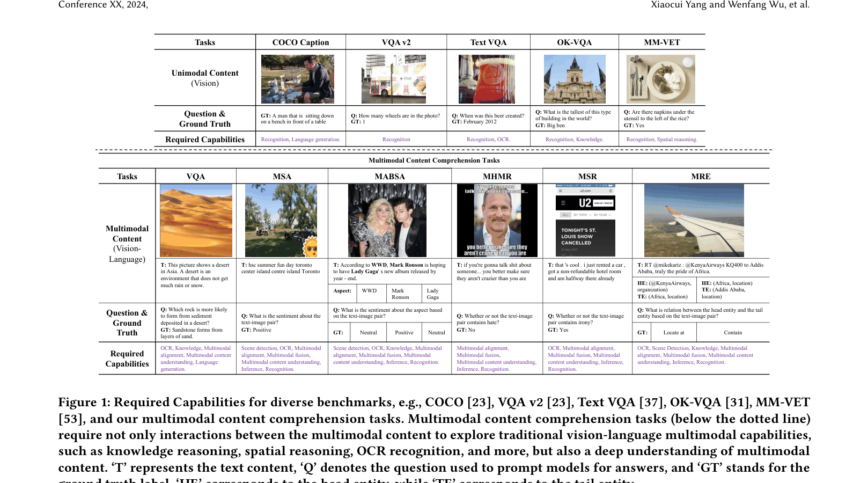The height and width of the screenshot is (483, 868).
Task: Select the "Positive" cell in the MABSA GT row
Action: point(404,333)
